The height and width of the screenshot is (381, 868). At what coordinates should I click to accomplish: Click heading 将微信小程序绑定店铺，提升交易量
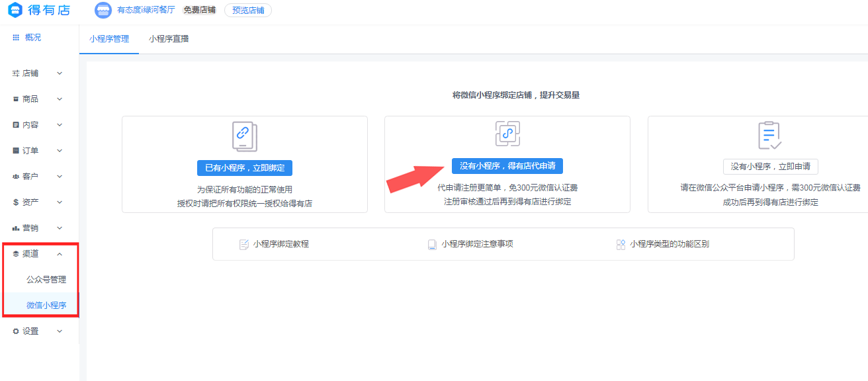pos(516,95)
